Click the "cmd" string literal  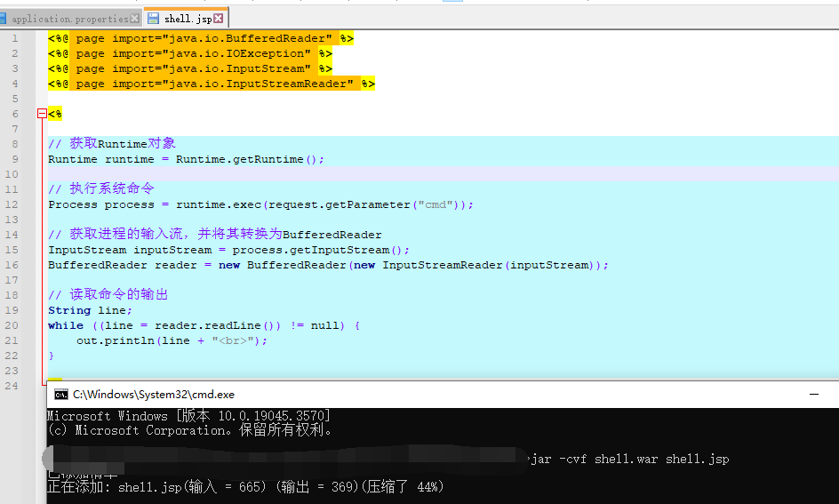[x=435, y=205]
